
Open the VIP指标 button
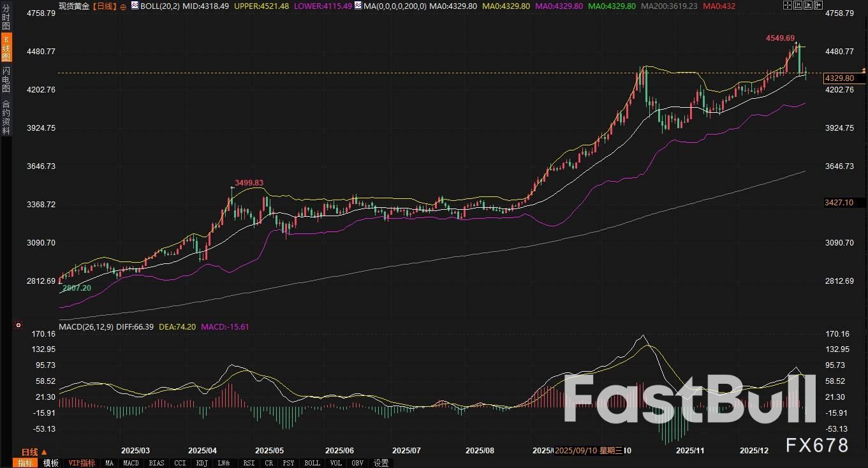82,463
